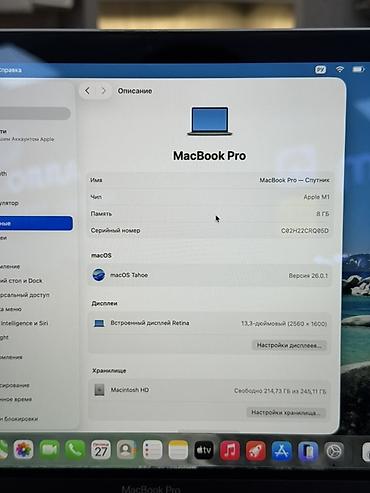Click the 'Серийный номер' label
Screen dimensions: 370x493
(115, 230)
